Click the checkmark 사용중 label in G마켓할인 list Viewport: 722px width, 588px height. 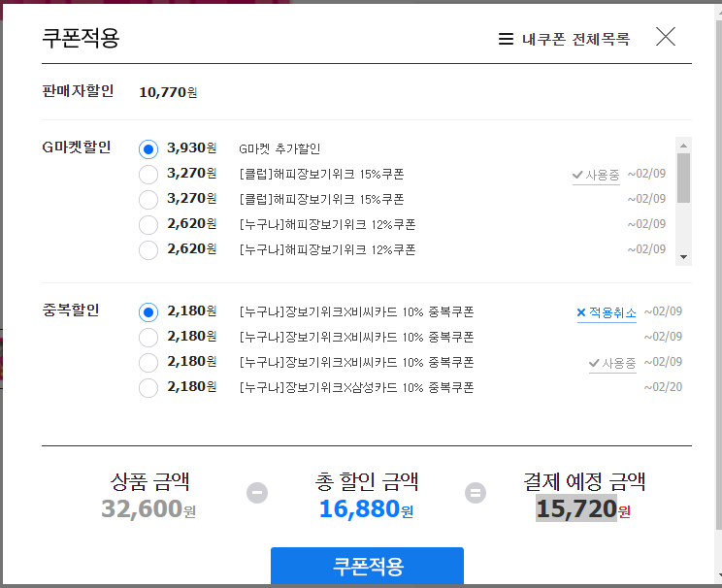(596, 175)
